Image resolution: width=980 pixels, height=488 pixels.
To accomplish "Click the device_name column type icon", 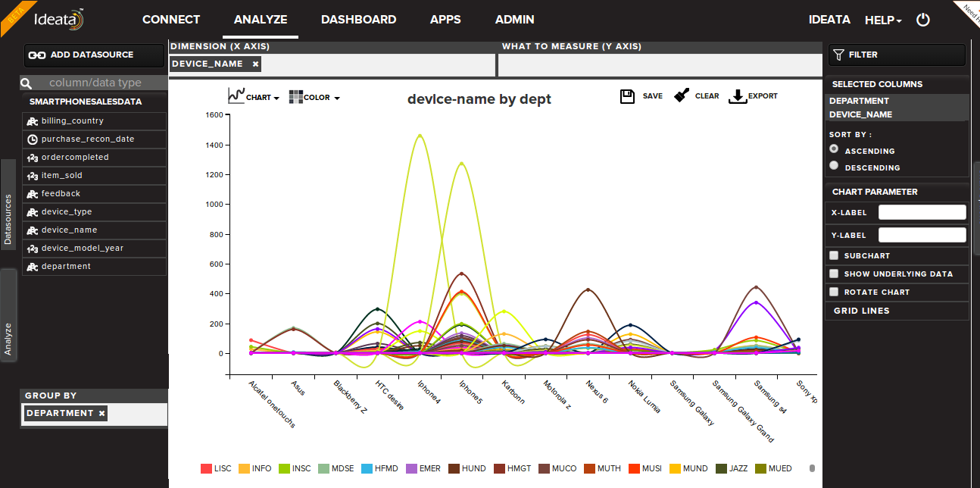I will pyautogui.click(x=33, y=230).
